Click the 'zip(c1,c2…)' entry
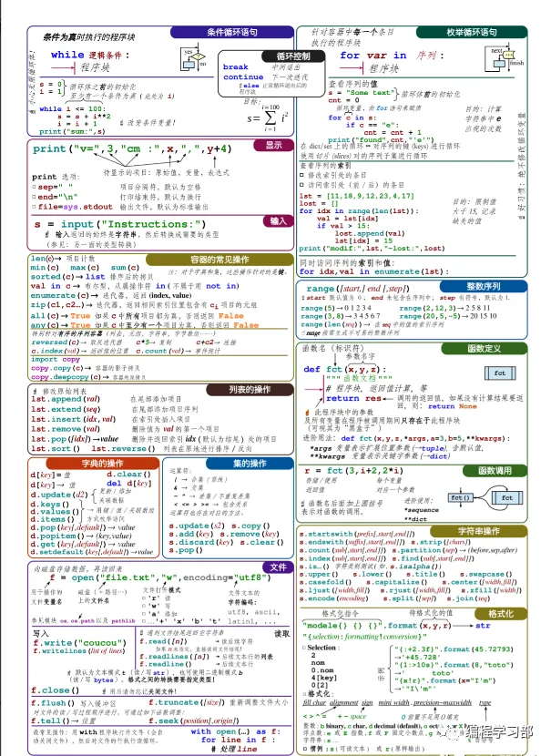Image resolution: width=551 pixels, height=756 pixels. coord(60,305)
